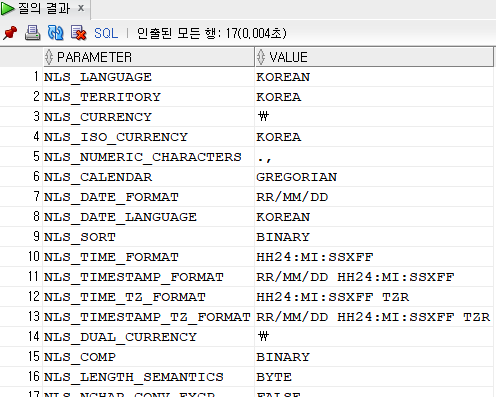
Task: Select the NLS_TIME_TZ_FORMAT parameter cell
Action: click(149, 297)
